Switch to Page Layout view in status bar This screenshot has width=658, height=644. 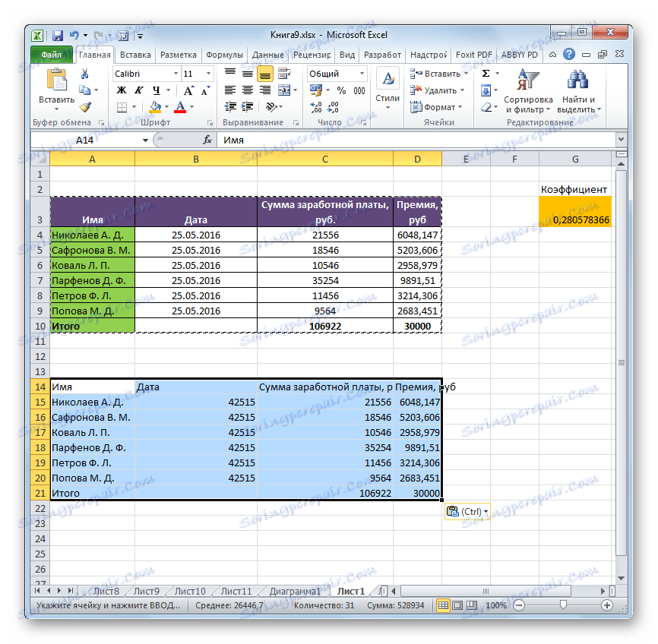pos(458,605)
